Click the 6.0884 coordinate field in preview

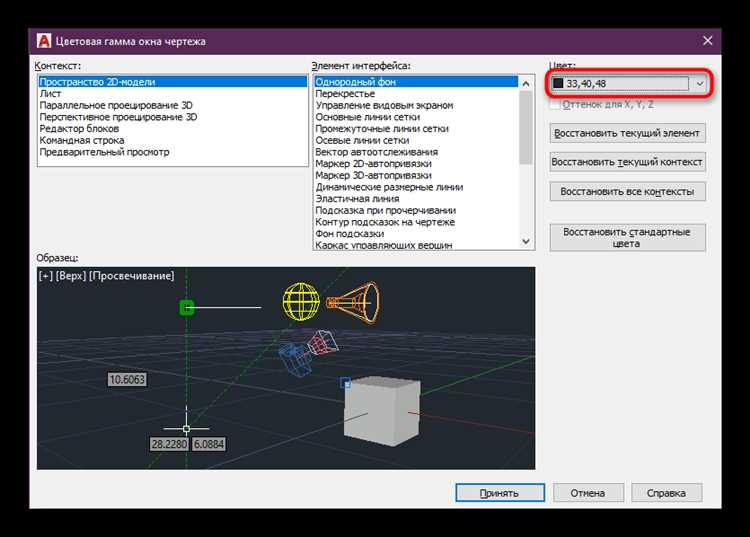click(x=209, y=444)
